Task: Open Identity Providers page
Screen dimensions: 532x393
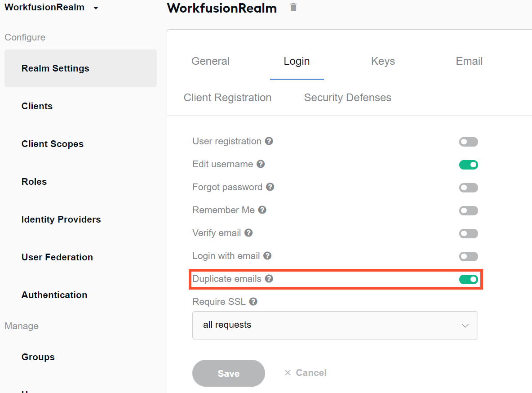Action: [x=61, y=219]
